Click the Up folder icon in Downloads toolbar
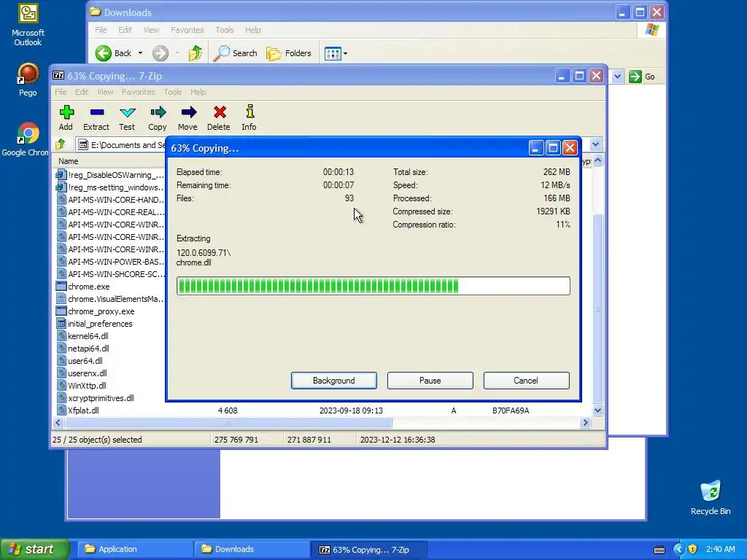The image size is (747, 560). coord(196,53)
